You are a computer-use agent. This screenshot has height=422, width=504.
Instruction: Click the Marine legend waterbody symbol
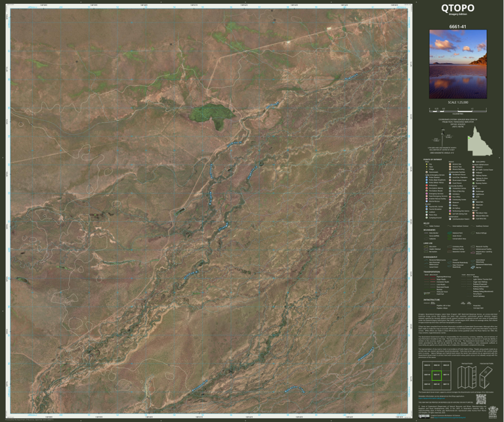coord(472,267)
